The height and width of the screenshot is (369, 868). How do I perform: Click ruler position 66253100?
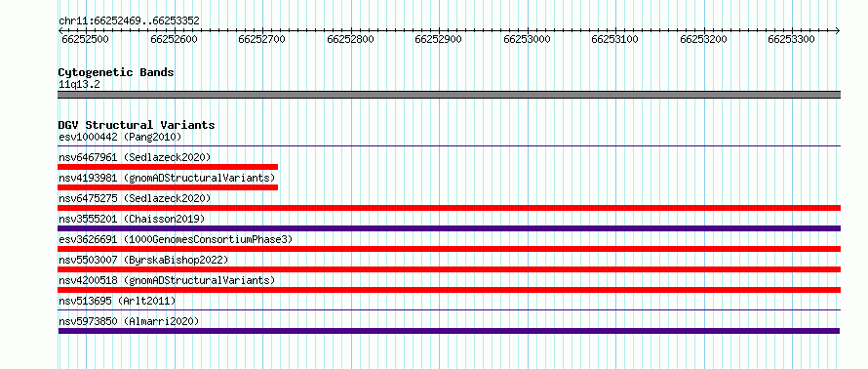pos(615,39)
